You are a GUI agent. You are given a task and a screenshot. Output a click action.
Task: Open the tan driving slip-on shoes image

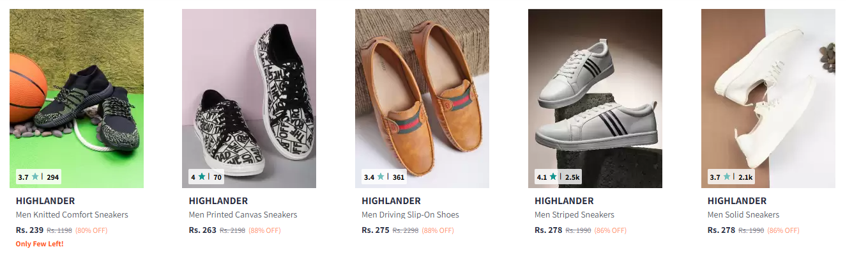[422, 98]
